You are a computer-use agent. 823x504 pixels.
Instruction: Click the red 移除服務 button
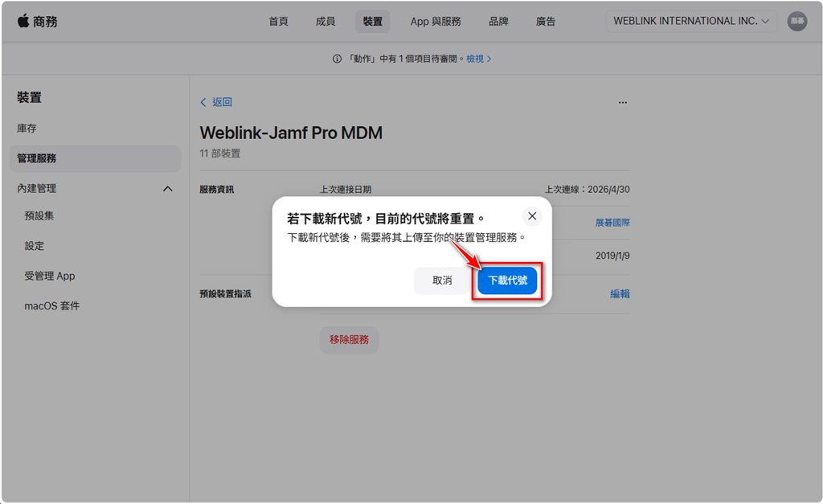349,340
